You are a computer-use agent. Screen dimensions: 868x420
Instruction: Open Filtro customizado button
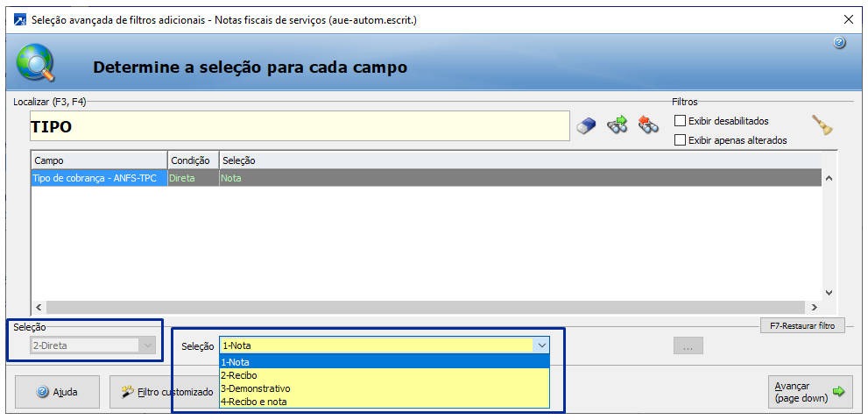(x=167, y=392)
